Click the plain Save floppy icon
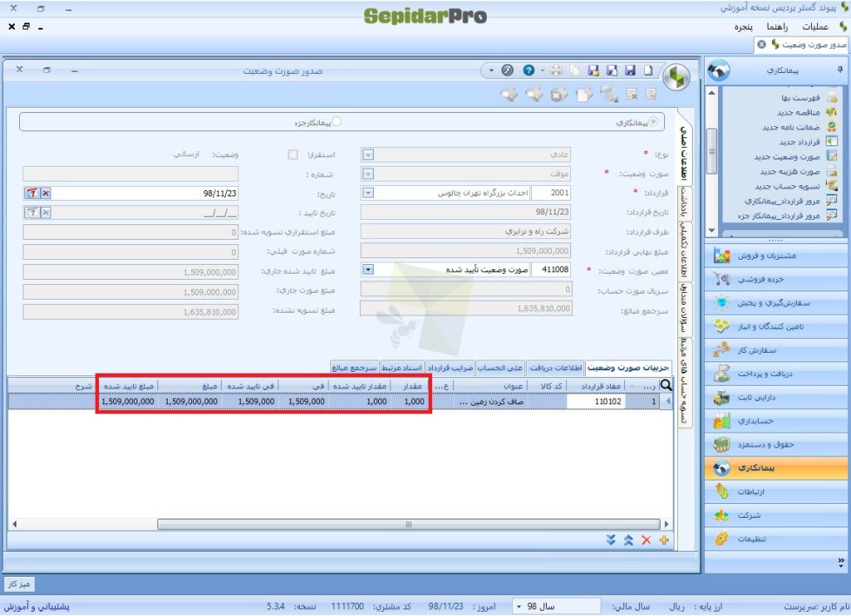This screenshot has width=851, height=616. coord(630,70)
